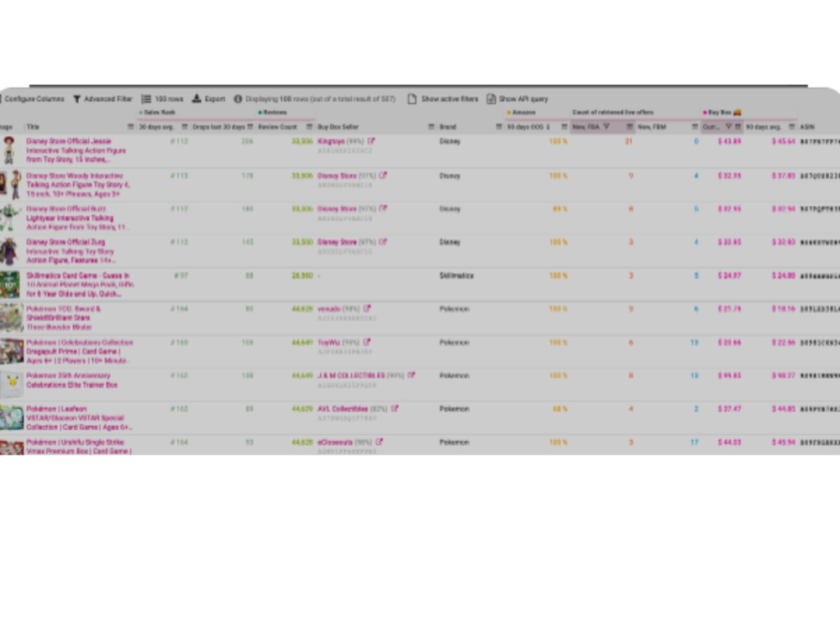
Task: Click the Export download icon
Action: [x=197, y=98]
